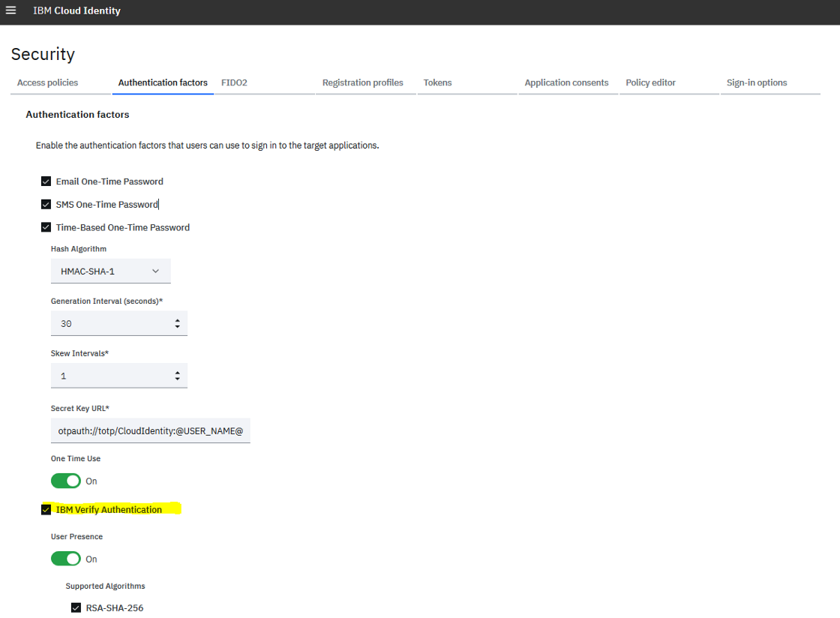This screenshot has width=840, height=618.
Task: Click the Hash Algorithm dropdown chevron
Action: coord(156,271)
